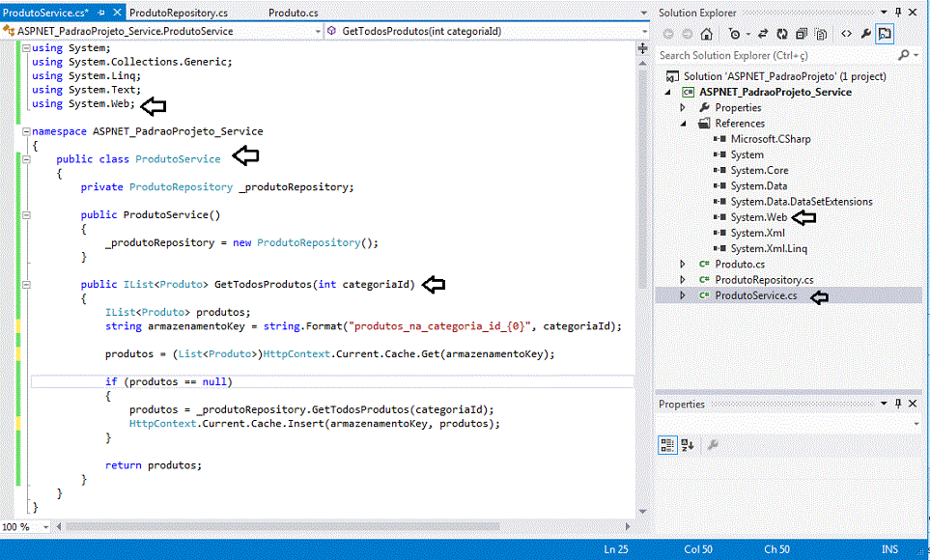Click the Home icon in Solution Explorer
Viewport: 930px width, 560px height.
click(x=706, y=35)
